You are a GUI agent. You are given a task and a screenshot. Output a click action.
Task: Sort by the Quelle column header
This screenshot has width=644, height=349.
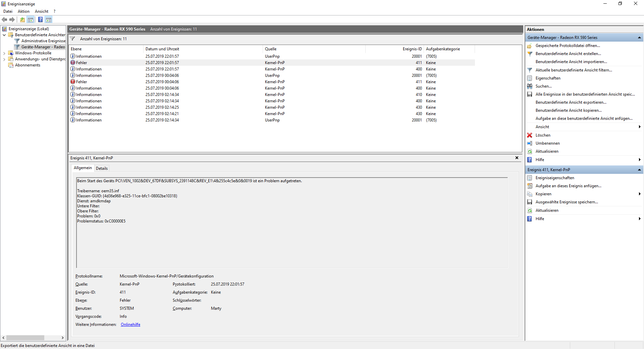(314, 49)
